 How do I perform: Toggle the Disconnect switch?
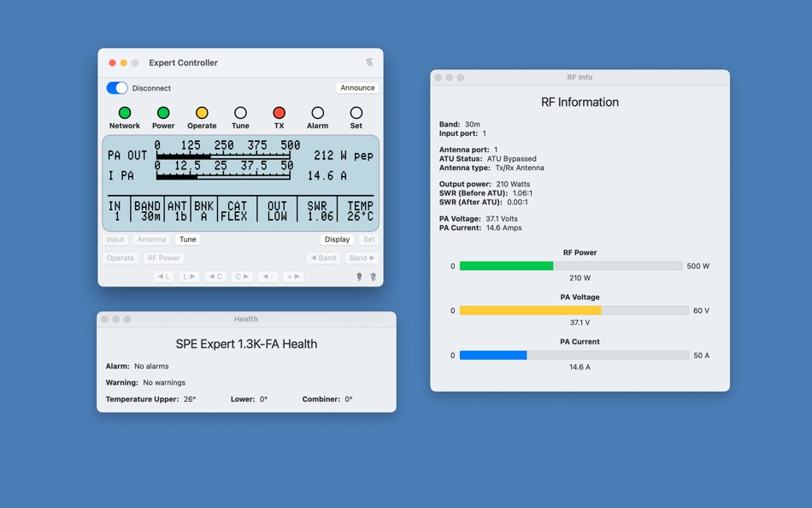pos(116,88)
